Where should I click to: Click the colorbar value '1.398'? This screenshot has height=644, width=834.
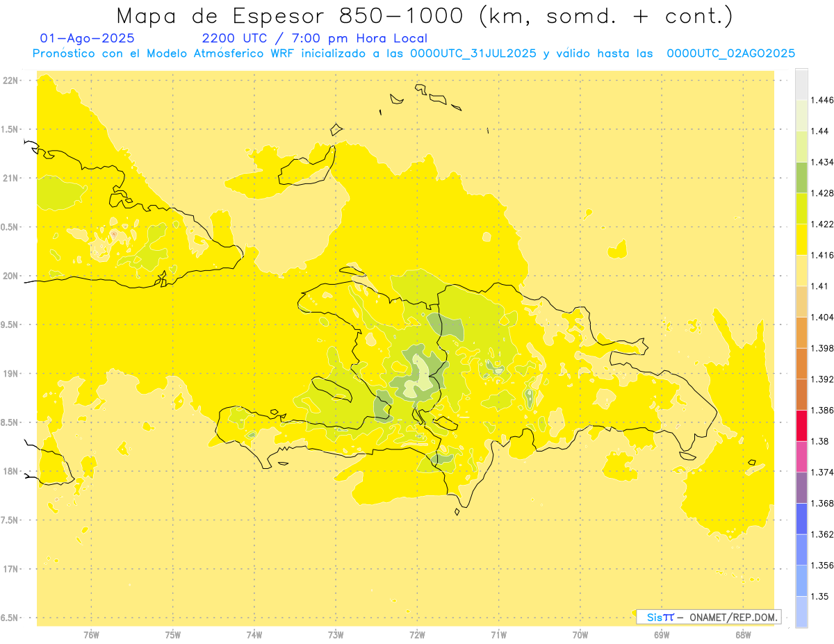[x=823, y=348]
